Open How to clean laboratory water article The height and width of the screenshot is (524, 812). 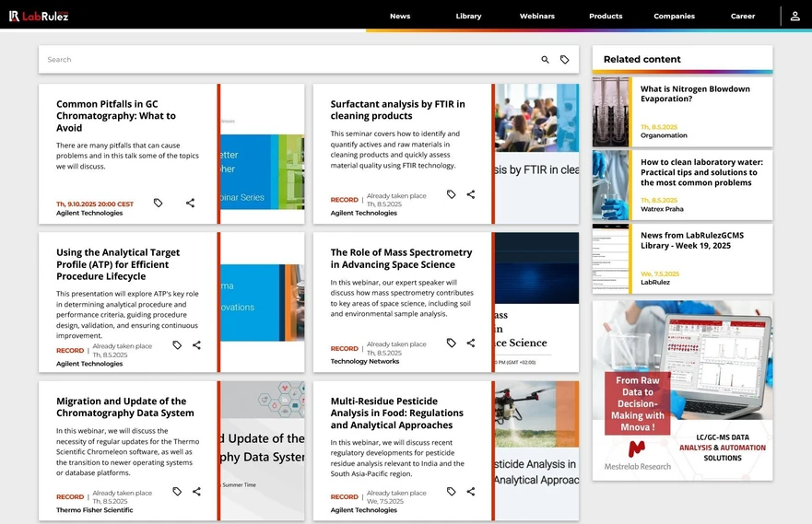click(701, 172)
